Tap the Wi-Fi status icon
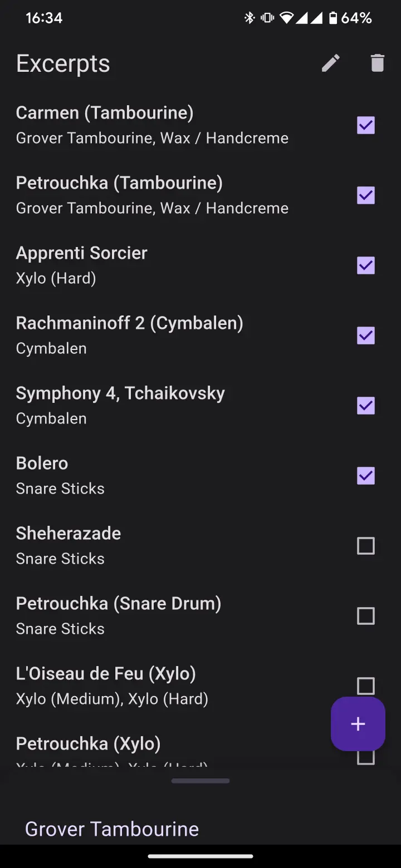The height and width of the screenshot is (868, 401). [286, 18]
